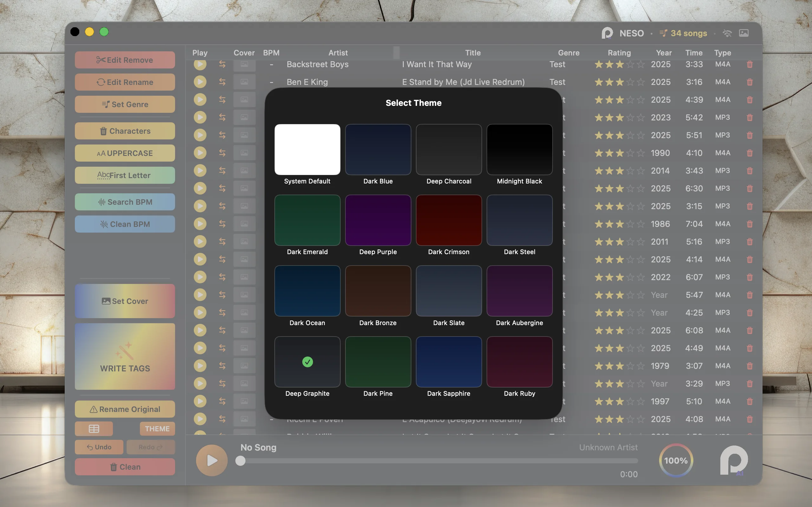Click the playback progress slider handle
This screenshot has width=812, height=507.
pyautogui.click(x=240, y=461)
